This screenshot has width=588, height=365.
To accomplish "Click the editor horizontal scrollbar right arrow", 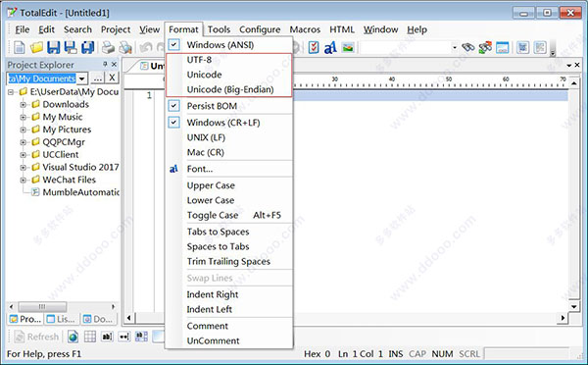I will click(563, 318).
